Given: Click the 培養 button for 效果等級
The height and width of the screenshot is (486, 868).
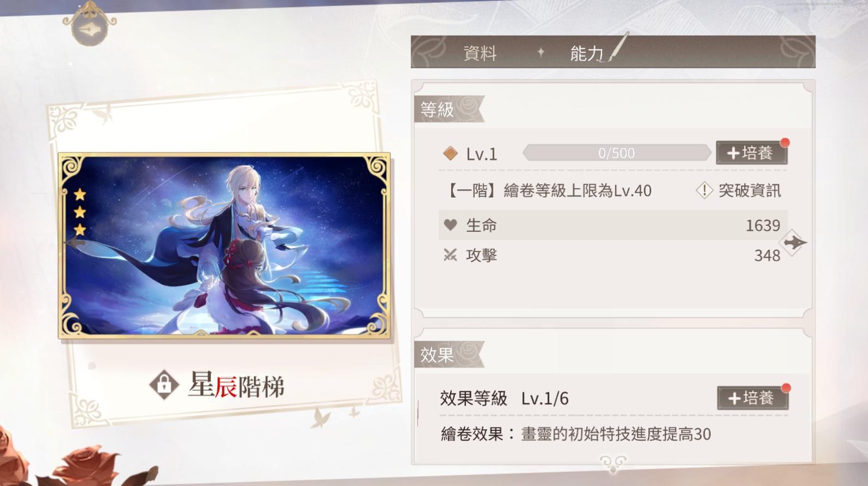Looking at the screenshot, I should (x=753, y=397).
